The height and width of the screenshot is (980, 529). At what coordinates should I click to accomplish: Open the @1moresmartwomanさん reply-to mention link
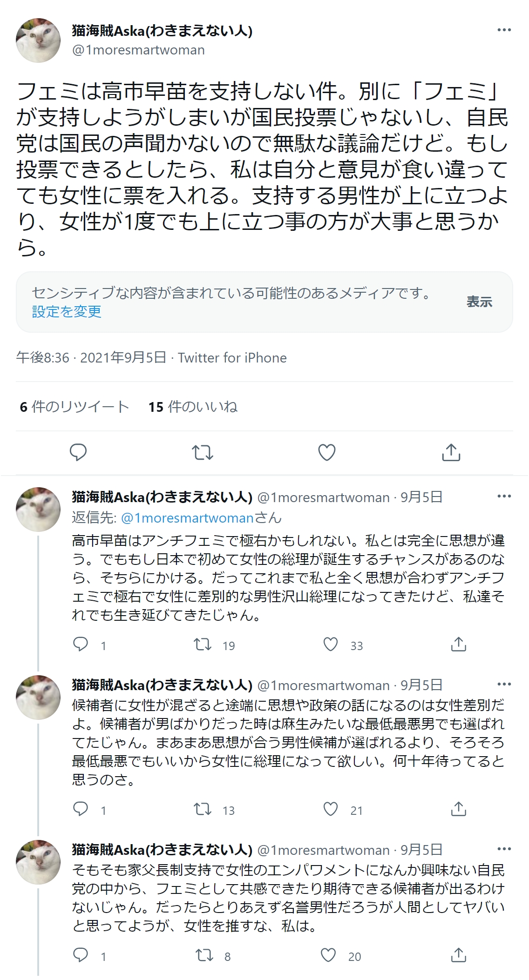[x=201, y=517]
